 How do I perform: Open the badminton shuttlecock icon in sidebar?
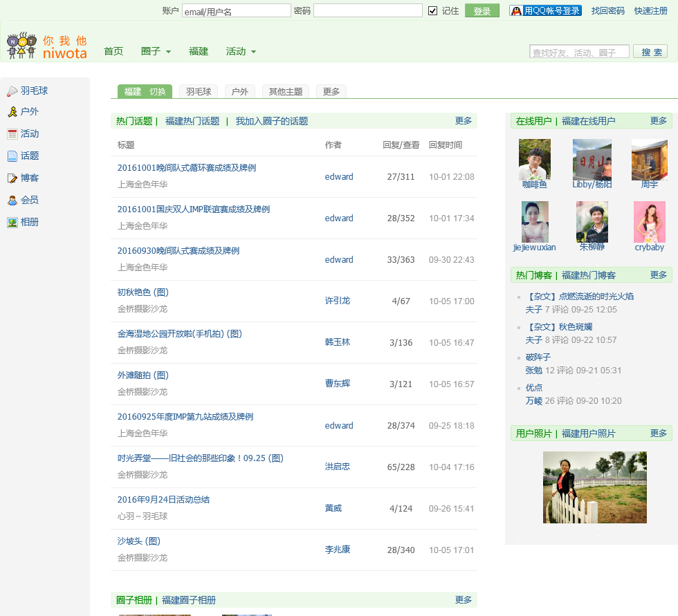point(12,91)
